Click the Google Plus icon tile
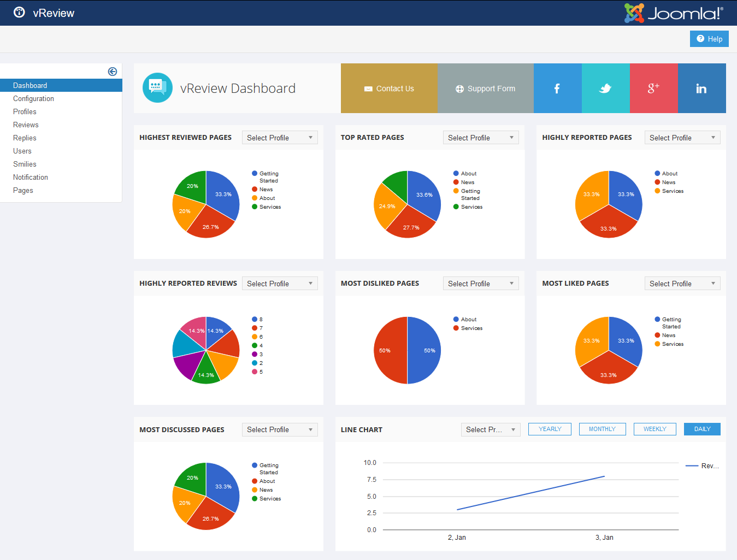Viewport: 737px width, 560px height. (653, 89)
